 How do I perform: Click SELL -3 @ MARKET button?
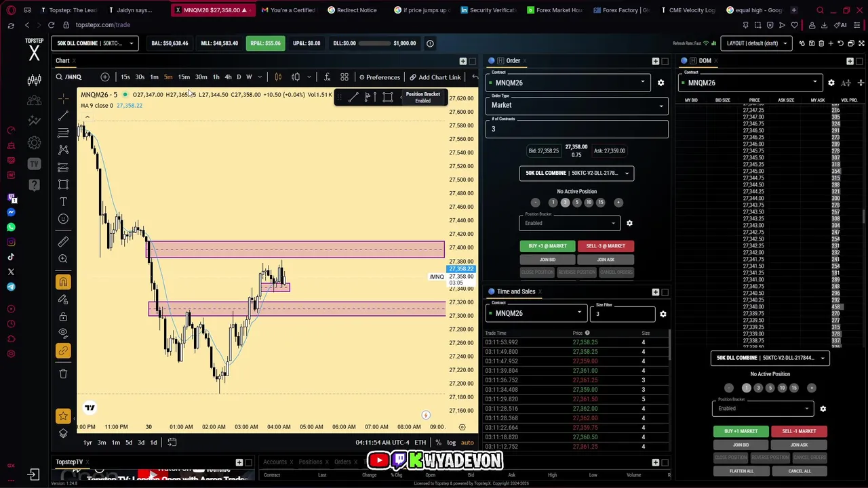[606, 246]
